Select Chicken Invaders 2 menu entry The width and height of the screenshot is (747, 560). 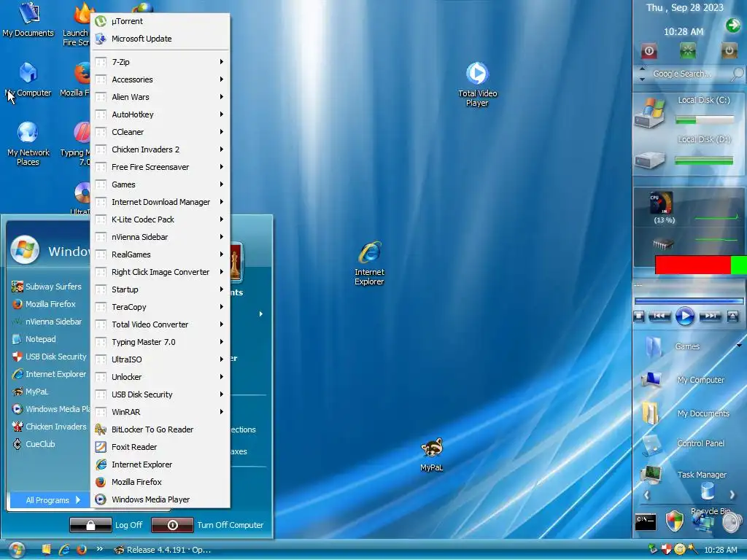160,149
